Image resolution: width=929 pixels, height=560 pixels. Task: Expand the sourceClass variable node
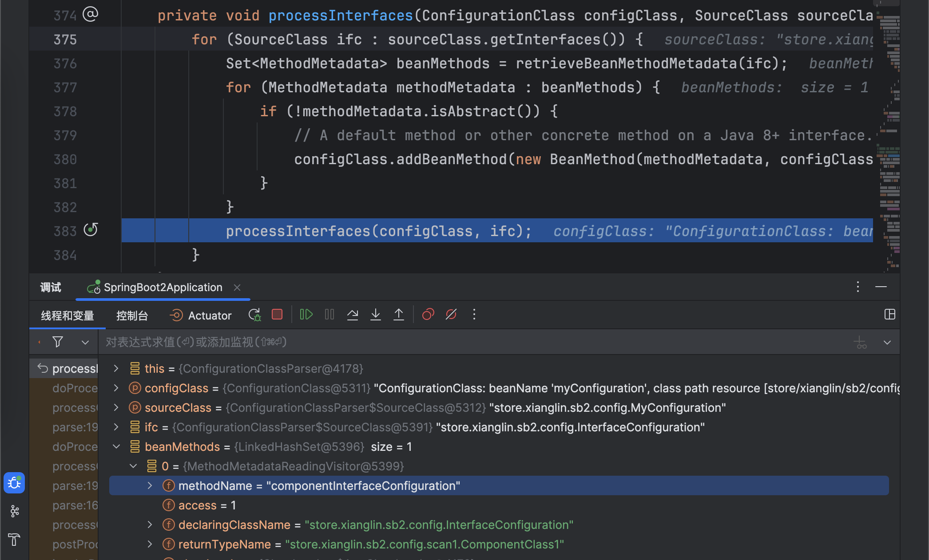click(x=116, y=407)
